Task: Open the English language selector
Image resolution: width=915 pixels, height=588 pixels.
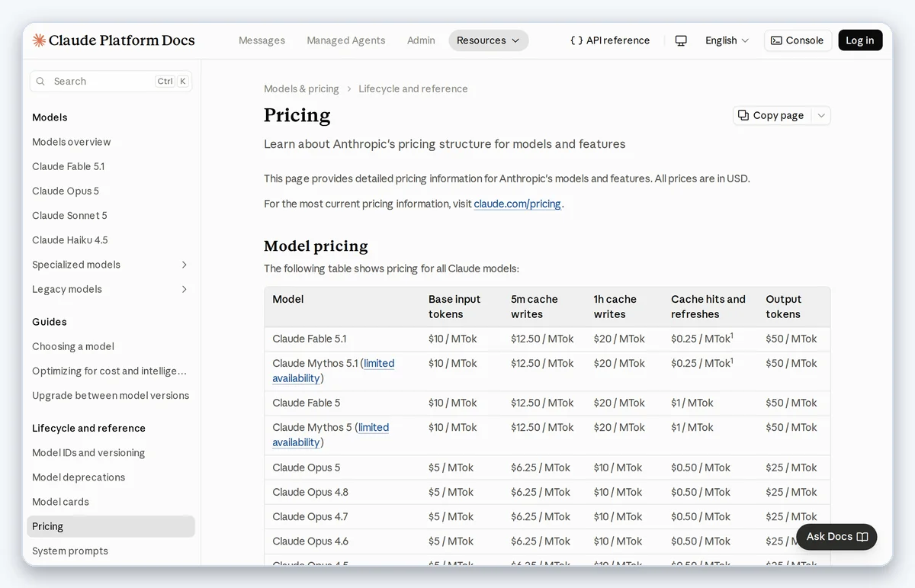Action: (x=727, y=40)
